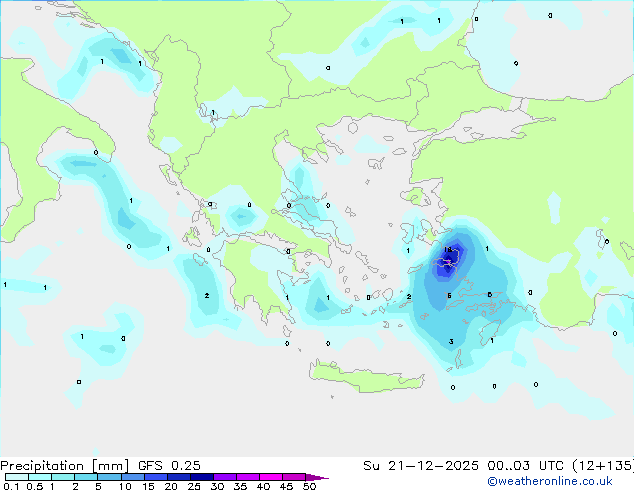Click the 'Su 21-12-2025' date text
The image size is (634, 490).
[x=421, y=466]
